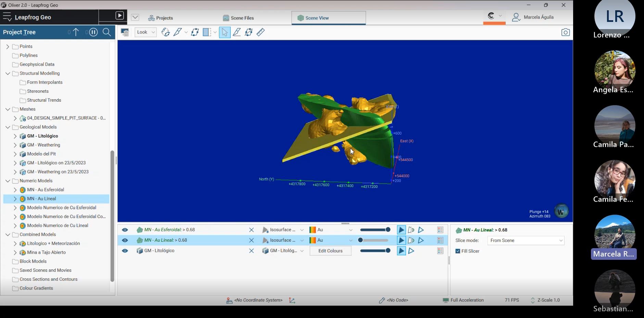The image size is (644, 318).
Task: Open Marcela Águila user account menu
Action: (x=533, y=17)
